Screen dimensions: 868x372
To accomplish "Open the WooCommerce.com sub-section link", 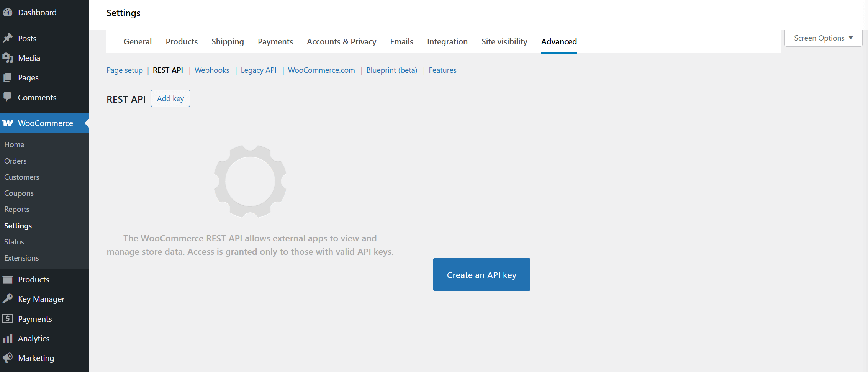I will 321,70.
